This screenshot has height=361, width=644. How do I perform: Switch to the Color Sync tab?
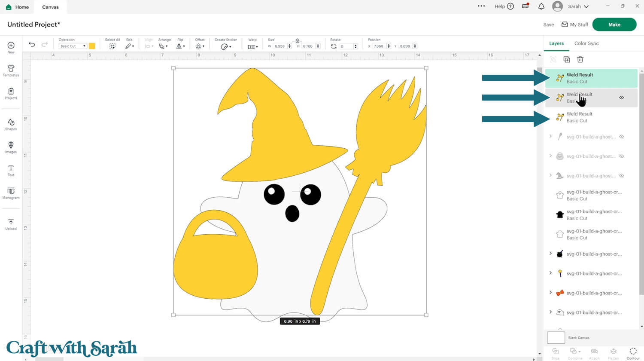(586, 43)
